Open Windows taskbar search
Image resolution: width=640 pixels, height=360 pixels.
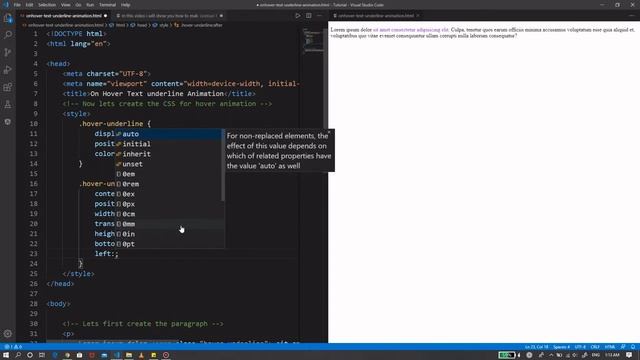tap(18, 356)
